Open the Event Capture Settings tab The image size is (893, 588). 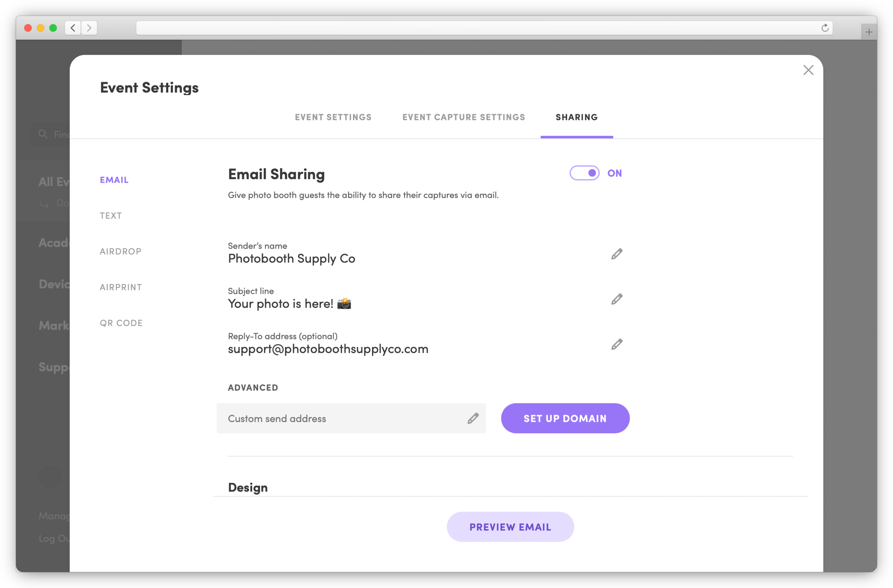[463, 117]
